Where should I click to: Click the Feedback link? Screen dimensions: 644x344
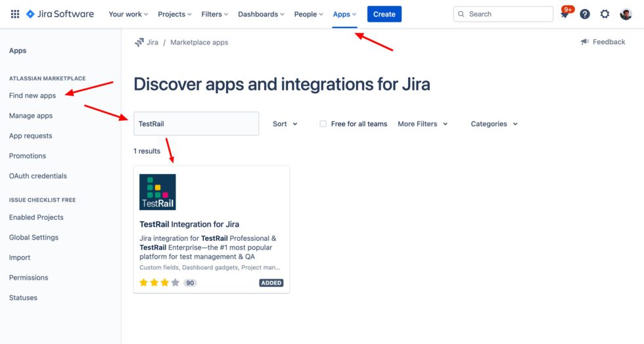(x=609, y=42)
